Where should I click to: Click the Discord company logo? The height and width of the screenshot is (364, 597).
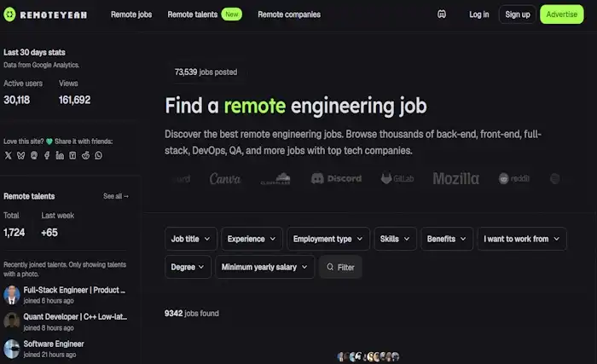click(x=336, y=178)
